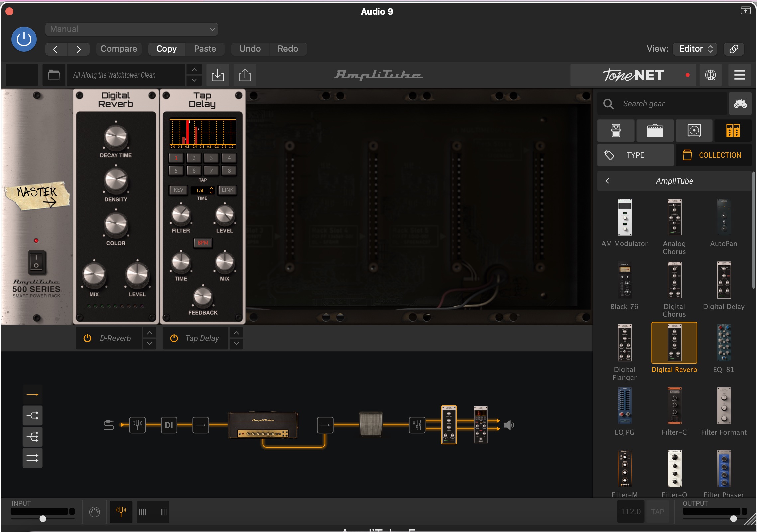757x532 pixels.
Task: Toggle the REV button on Tap Delay
Action: pyautogui.click(x=178, y=190)
